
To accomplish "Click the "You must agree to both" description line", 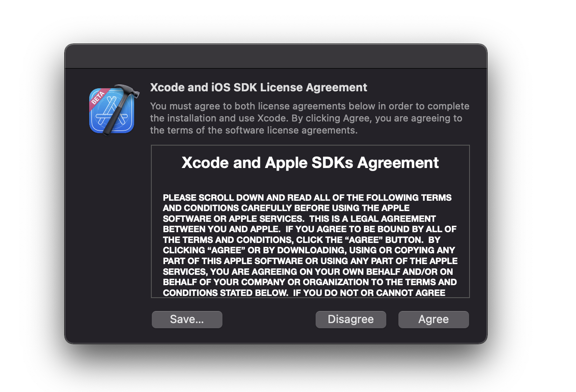I will point(309,106).
